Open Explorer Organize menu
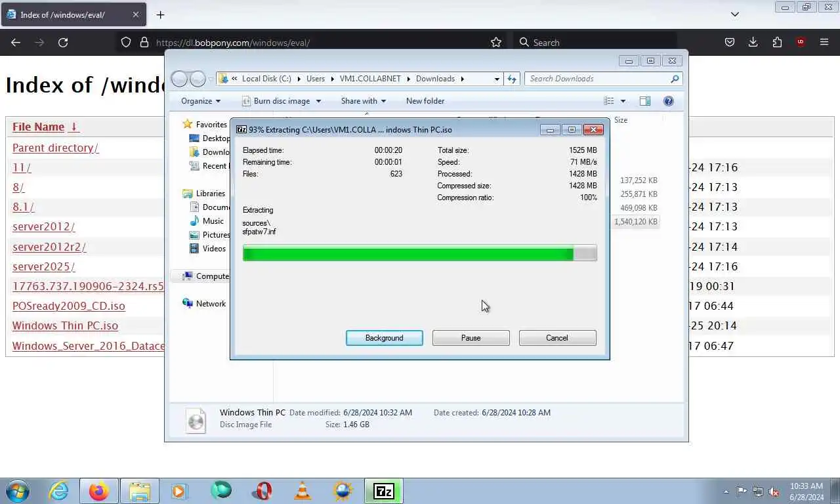 pos(201,101)
